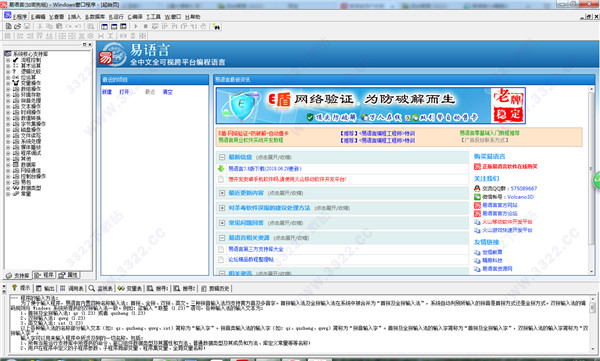The width and height of the screenshot is (600, 361).
Task: Switch to the 属性 tab
Action: (x=68, y=275)
